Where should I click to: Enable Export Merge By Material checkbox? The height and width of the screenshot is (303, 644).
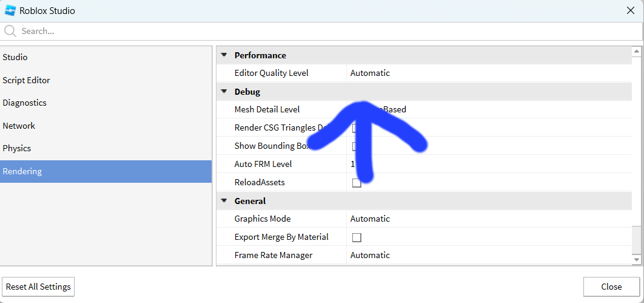(x=357, y=237)
